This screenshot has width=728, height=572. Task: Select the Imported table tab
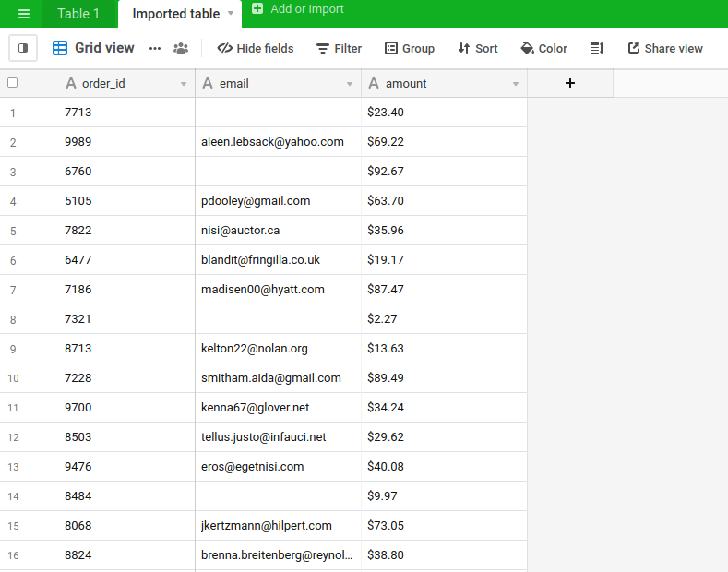click(175, 14)
